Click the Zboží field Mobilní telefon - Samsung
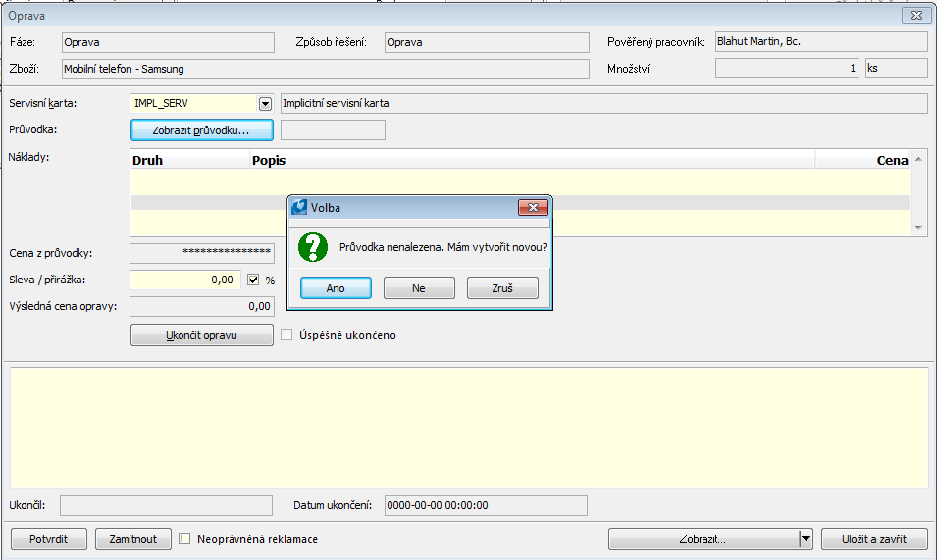The height and width of the screenshot is (560, 937). pyautogui.click(x=325, y=69)
